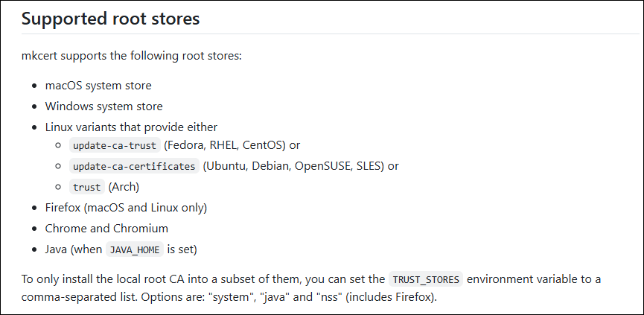Click the "Supported root stores" heading
644x315 pixels.
(x=110, y=19)
